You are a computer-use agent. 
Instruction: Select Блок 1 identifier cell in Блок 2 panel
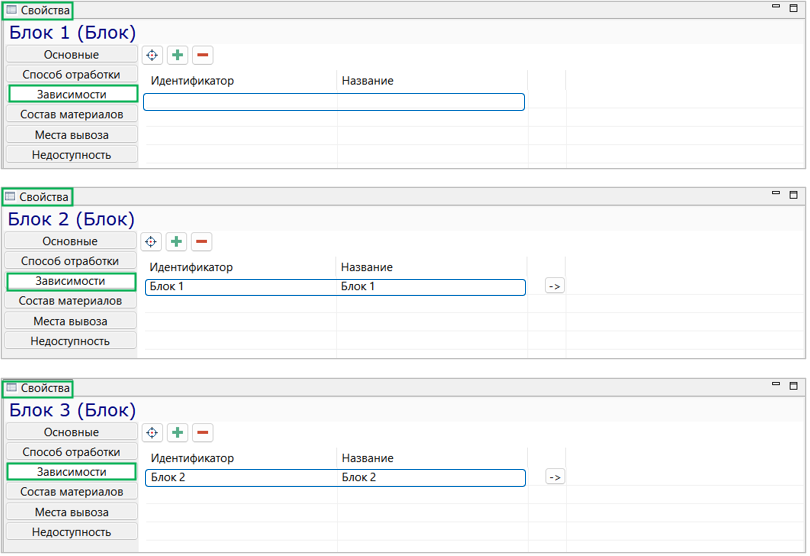[x=241, y=287]
